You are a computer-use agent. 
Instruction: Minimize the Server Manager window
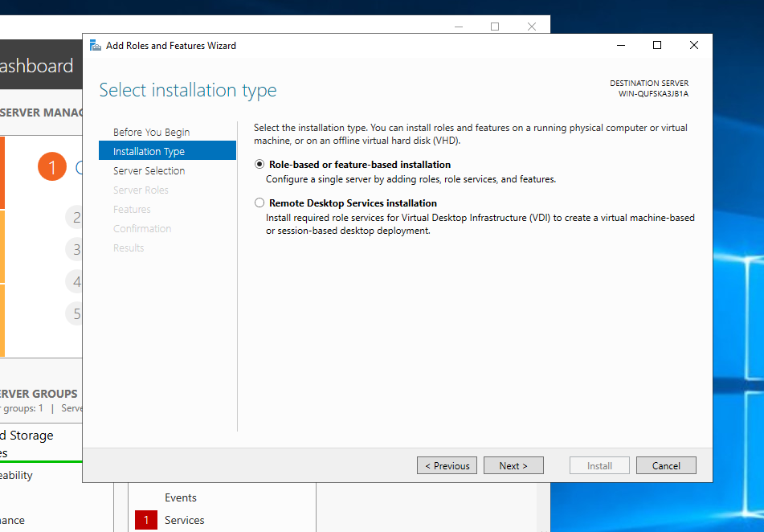pos(458,27)
